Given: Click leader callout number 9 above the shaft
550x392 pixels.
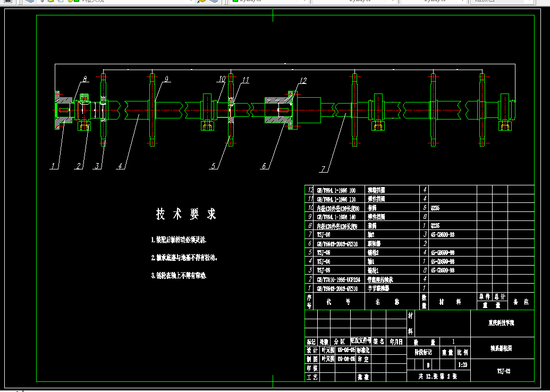Looking at the screenshot, I should click(167, 79).
